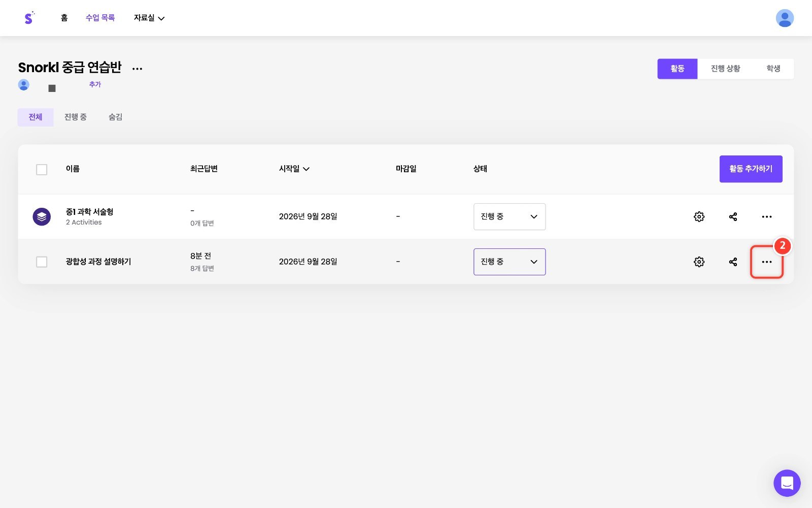Click the 8개 답변 text
812x508 pixels.
click(x=202, y=269)
